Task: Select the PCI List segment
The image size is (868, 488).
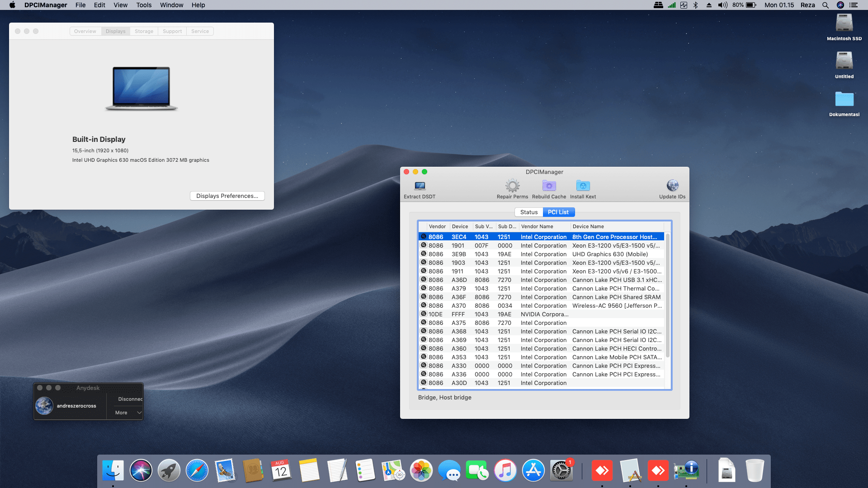Action: click(x=558, y=212)
